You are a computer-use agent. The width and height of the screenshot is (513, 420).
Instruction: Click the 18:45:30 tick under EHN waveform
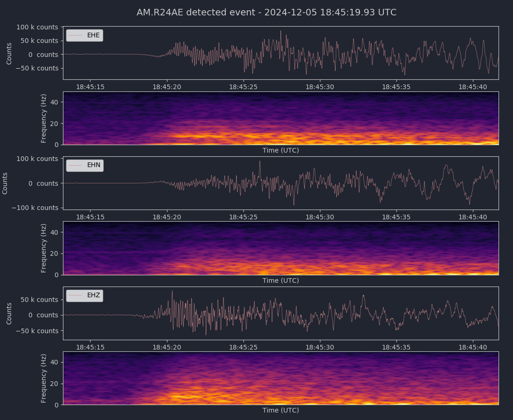pos(320,217)
